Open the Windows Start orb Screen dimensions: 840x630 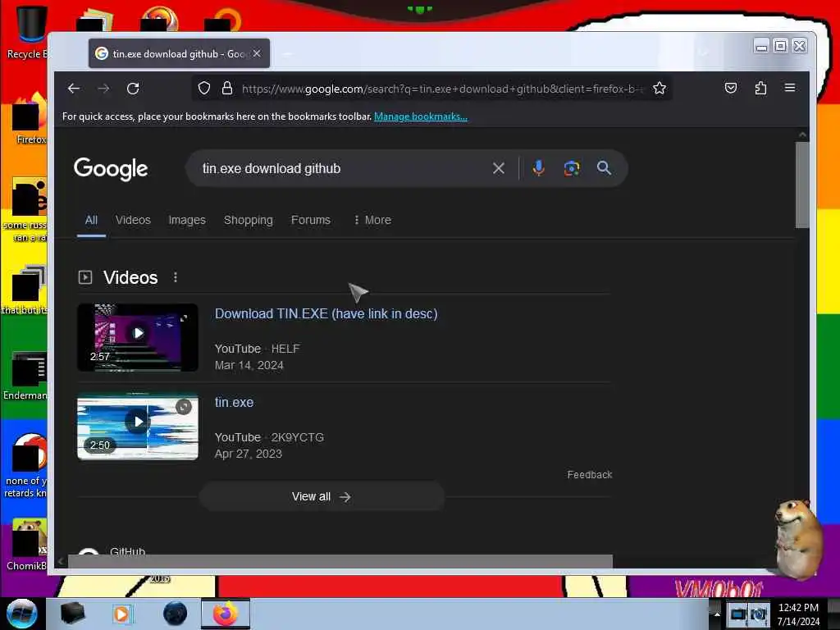coord(21,614)
